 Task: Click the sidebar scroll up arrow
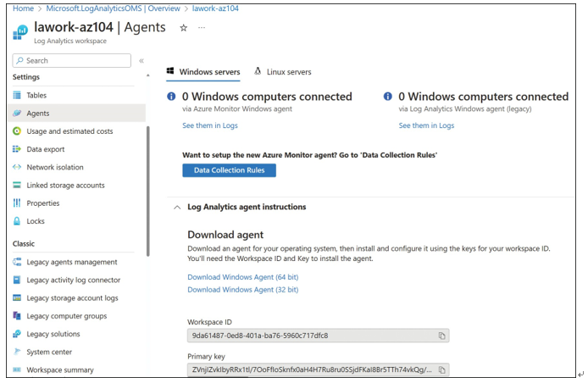(x=147, y=75)
